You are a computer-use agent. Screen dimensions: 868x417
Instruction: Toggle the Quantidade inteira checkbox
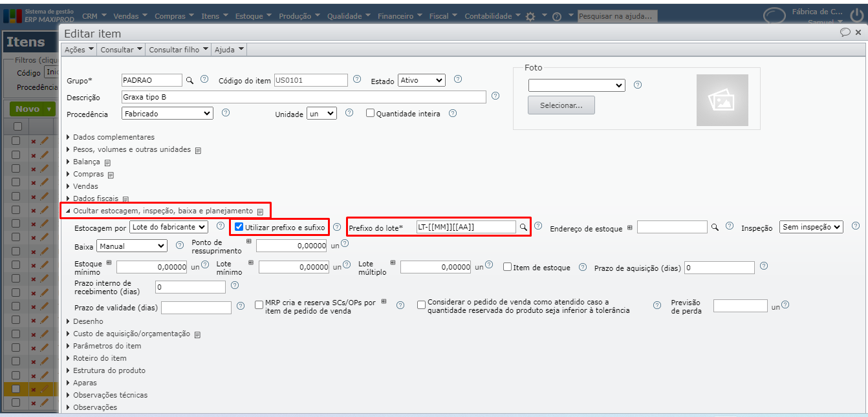click(x=370, y=113)
